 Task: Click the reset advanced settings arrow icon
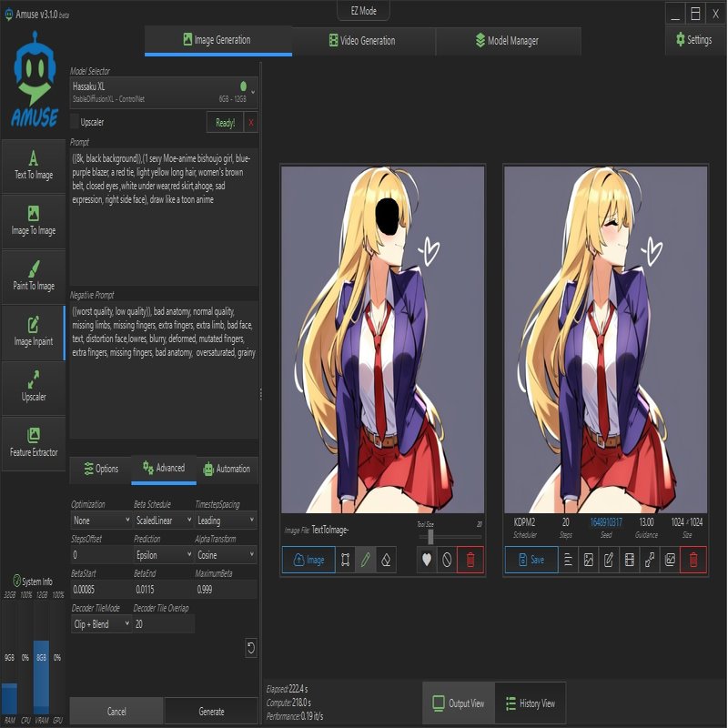point(251,648)
